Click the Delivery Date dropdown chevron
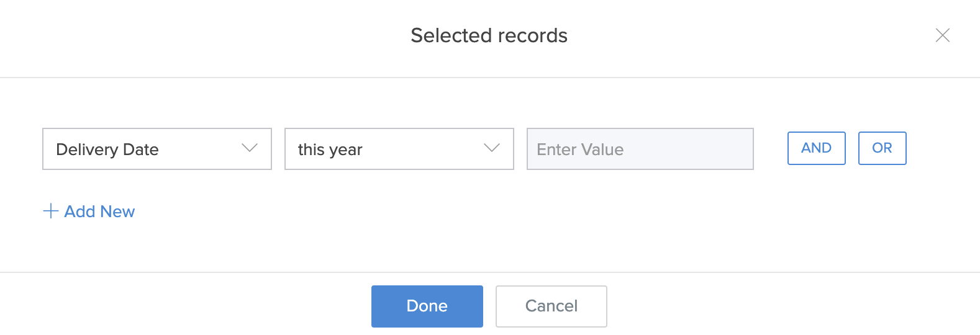This screenshot has width=980, height=335. click(x=250, y=148)
